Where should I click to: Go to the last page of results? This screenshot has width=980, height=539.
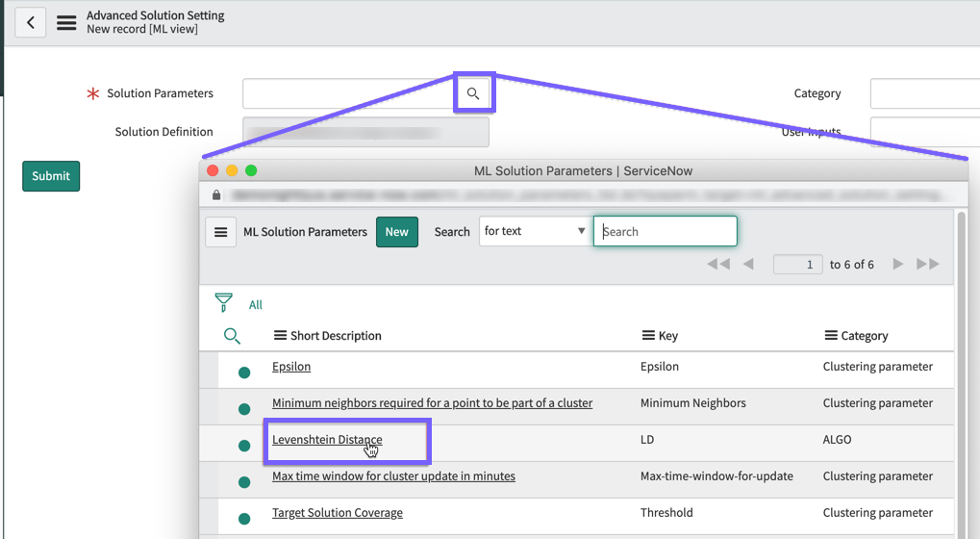tap(927, 264)
